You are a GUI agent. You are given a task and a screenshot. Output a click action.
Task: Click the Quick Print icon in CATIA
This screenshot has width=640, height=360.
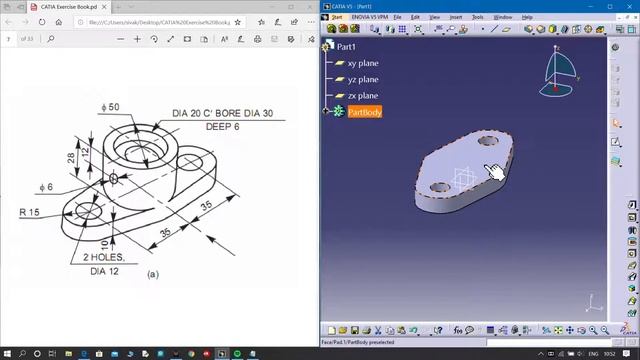[x=366, y=330]
